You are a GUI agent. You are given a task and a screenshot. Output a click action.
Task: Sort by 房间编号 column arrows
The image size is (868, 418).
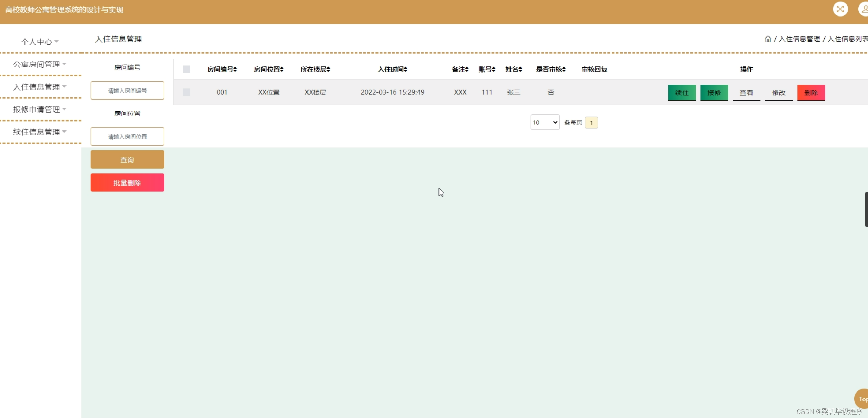tap(235, 69)
